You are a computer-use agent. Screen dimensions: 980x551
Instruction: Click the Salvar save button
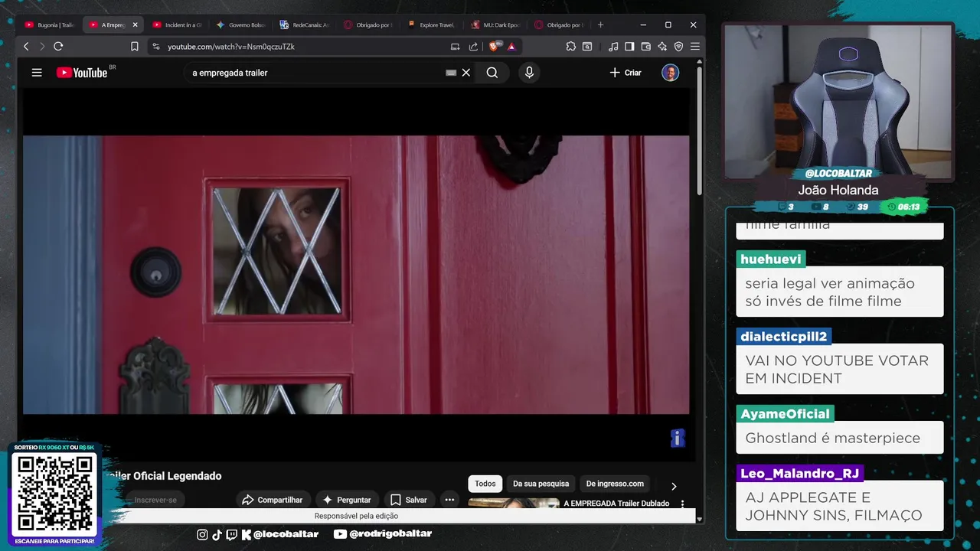[x=409, y=500]
